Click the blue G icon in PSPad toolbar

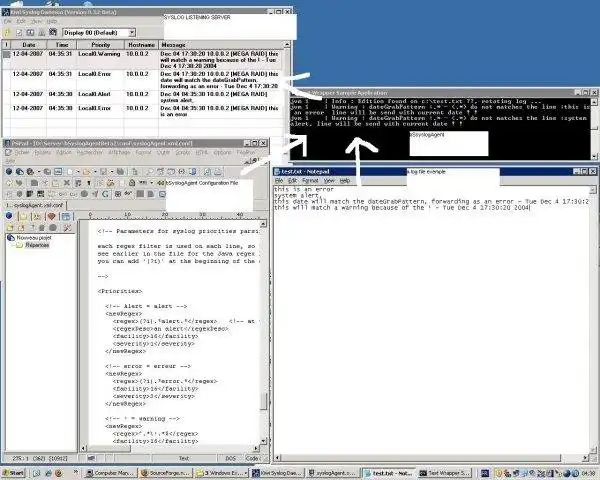click(x=105, y=194)
